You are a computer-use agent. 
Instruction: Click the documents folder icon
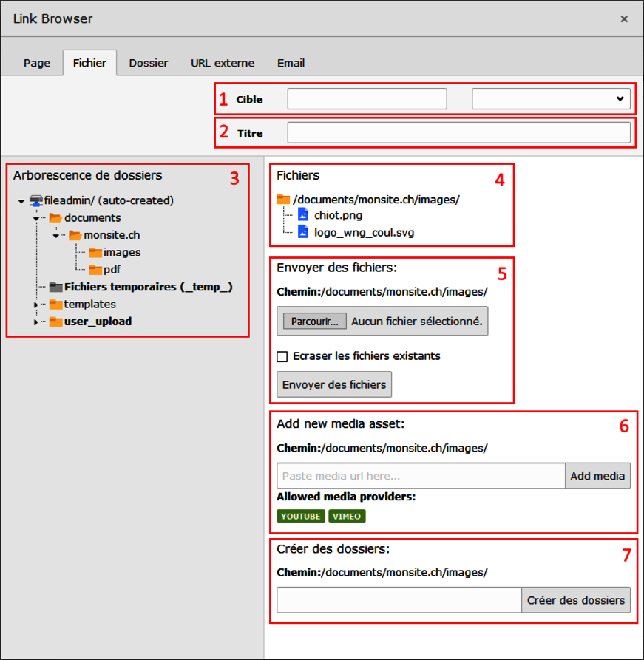coord(55,217)
